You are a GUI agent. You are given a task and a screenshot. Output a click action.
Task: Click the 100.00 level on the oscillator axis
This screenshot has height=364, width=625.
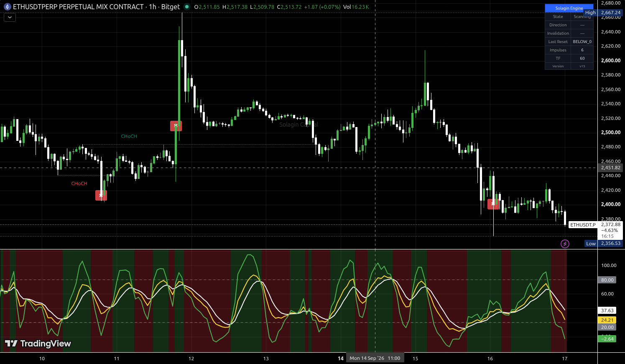pos(609,265)
